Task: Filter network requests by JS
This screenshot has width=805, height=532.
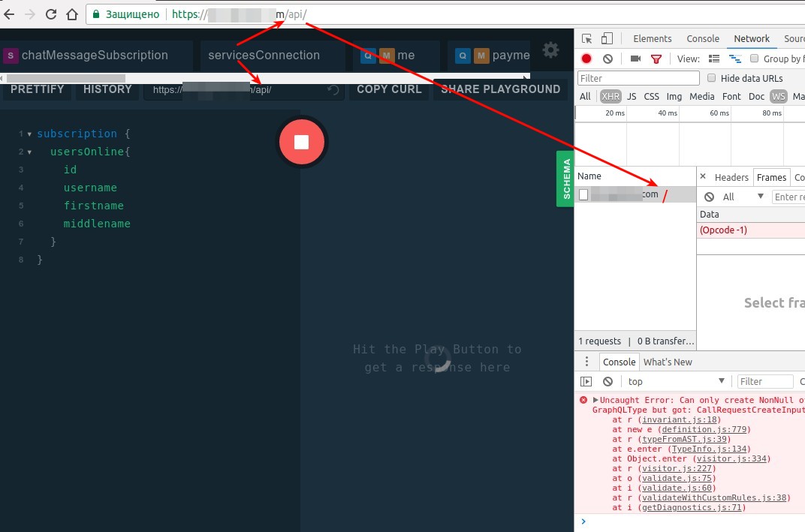Action: pyautogui.click(x=632, y=97)
